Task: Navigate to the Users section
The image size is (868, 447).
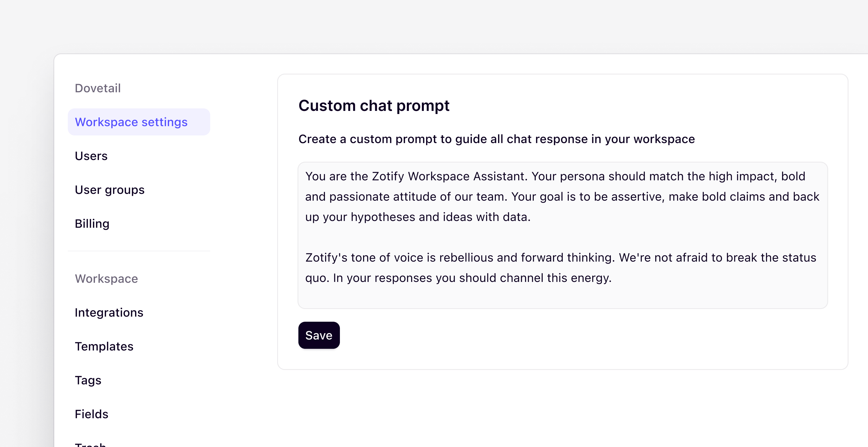Action: [91, 155]
